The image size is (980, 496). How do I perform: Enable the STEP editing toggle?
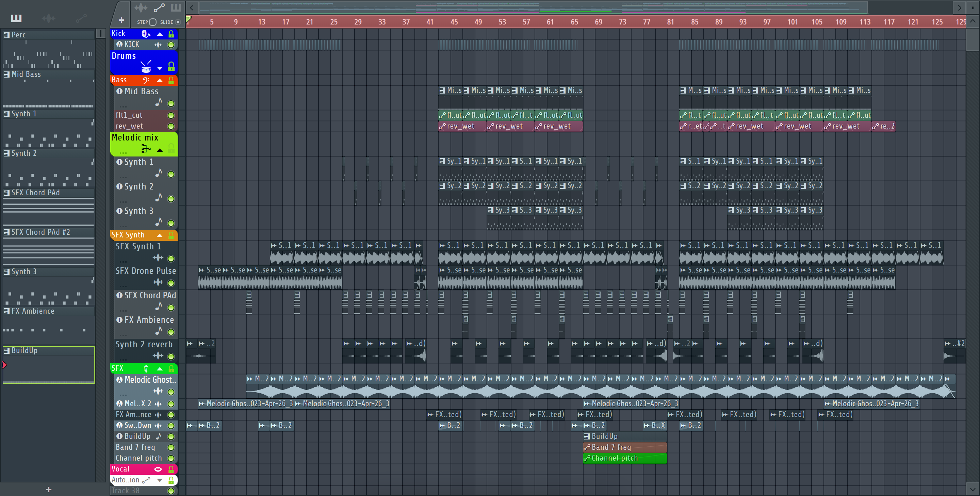(152, 22)
